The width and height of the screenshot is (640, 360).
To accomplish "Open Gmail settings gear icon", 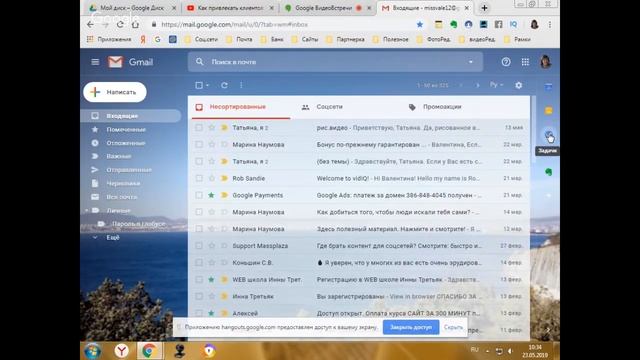I will point(518,85).
